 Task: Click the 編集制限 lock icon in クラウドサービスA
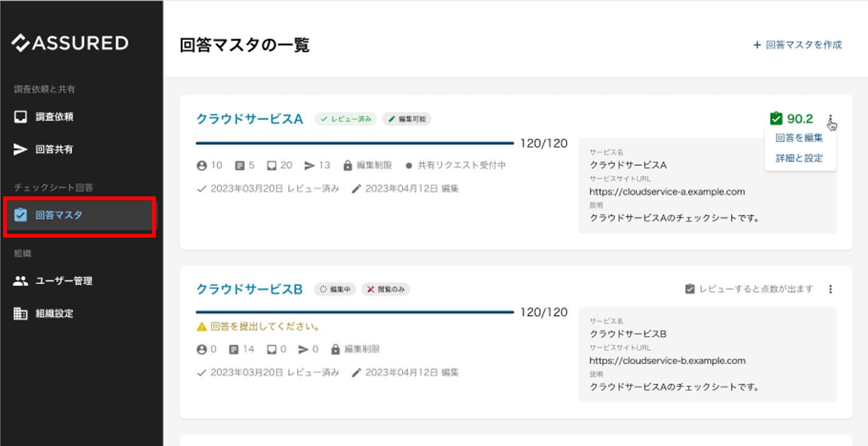pyautogui.click(x=347, y=165)
